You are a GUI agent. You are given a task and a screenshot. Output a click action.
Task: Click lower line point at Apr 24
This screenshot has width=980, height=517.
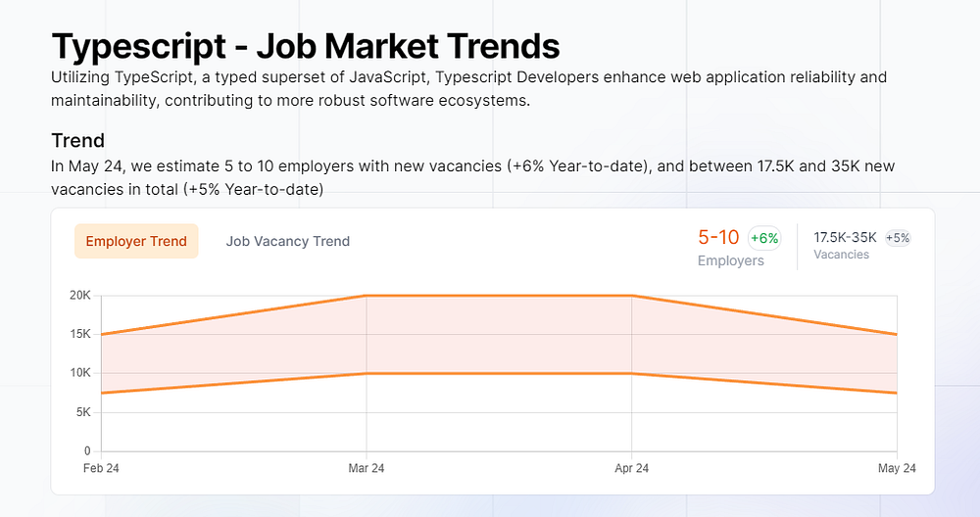[x=632, y=373]
